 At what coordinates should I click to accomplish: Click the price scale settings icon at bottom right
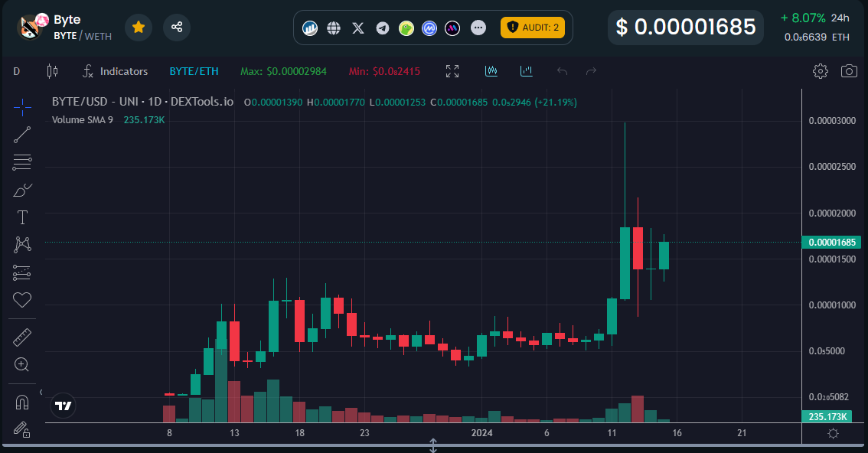tap(833, 434)
